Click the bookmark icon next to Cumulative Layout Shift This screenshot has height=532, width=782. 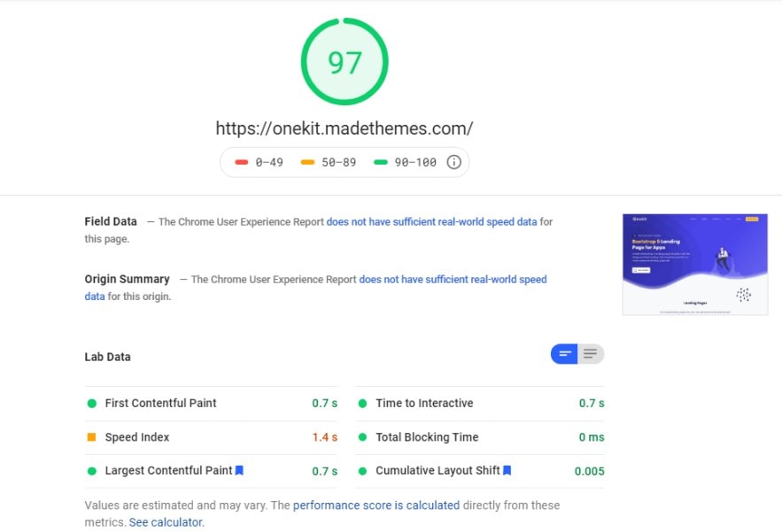[507, 471]
